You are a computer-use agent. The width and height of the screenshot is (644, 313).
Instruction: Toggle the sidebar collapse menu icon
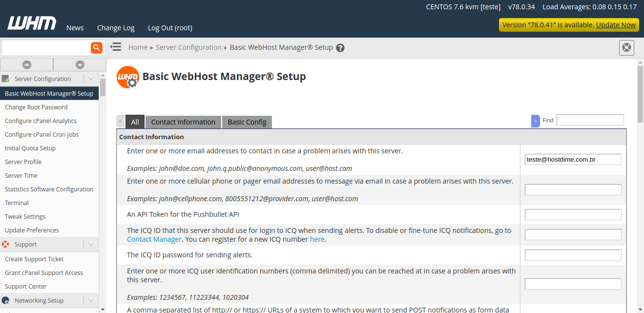tap(116, 47)
